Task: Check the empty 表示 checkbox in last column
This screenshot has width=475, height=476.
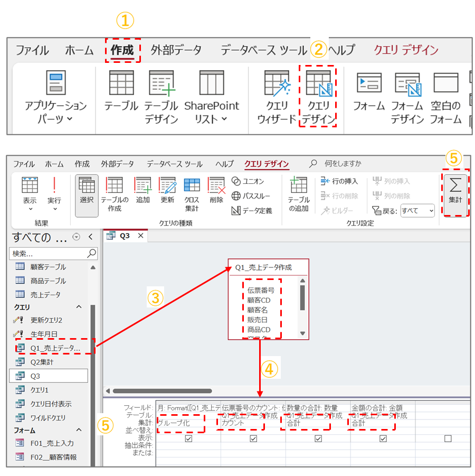Action: click(x=448, y=438)
